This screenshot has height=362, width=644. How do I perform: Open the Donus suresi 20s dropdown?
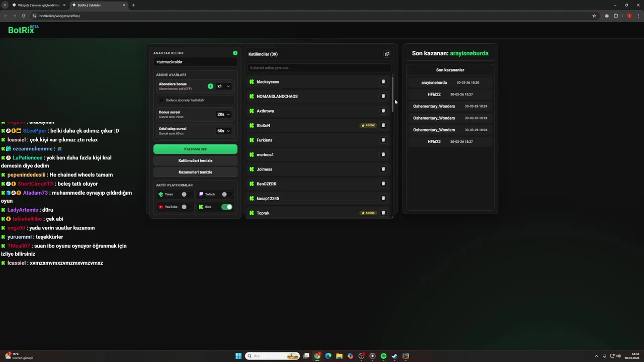(223, 114)
